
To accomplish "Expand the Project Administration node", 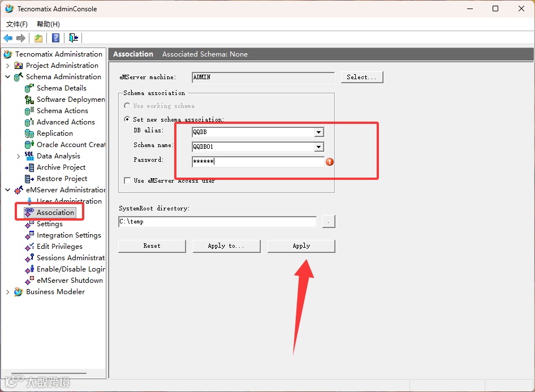I will point(7,66).
